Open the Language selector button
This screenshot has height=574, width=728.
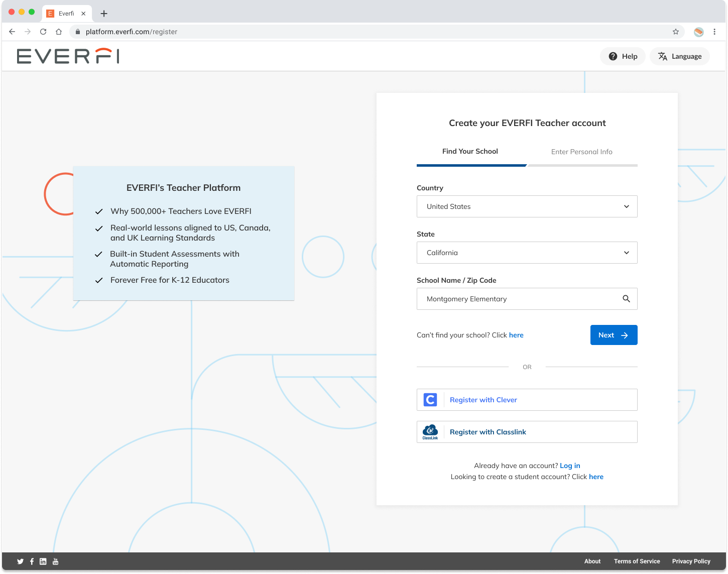click(680, 56)
